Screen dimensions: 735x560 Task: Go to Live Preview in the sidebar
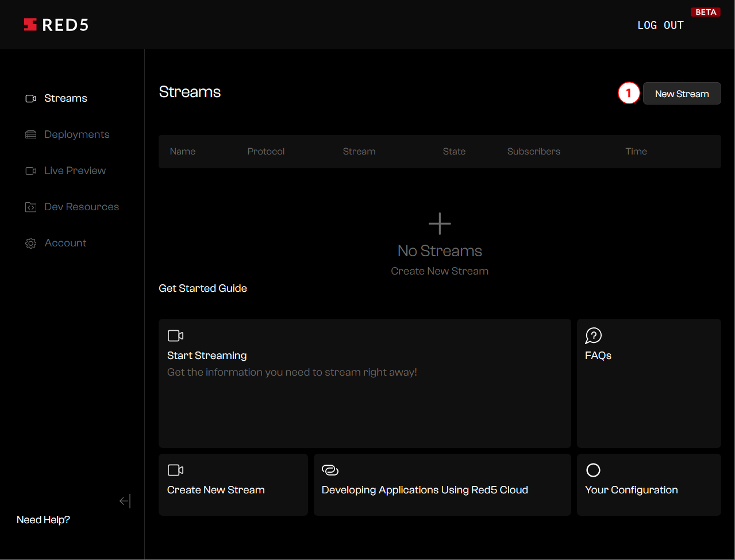pyautogui.click(x=75, y=171)
